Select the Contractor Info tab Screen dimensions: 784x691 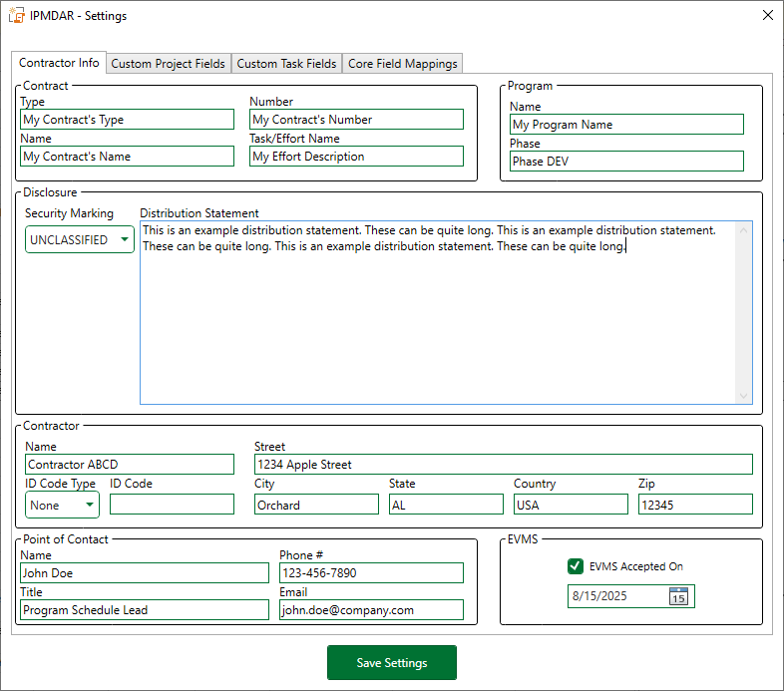pyautogui.click(x=59, y=63)
